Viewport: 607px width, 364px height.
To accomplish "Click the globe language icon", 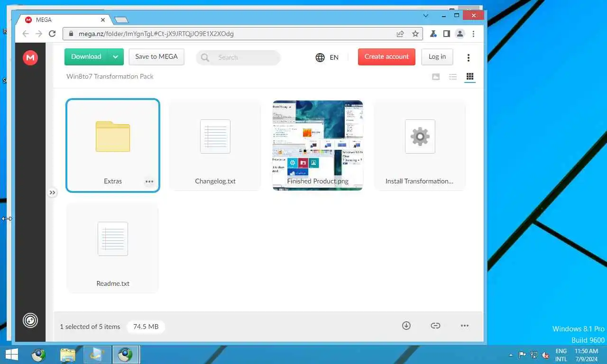I will click(320, 57).
